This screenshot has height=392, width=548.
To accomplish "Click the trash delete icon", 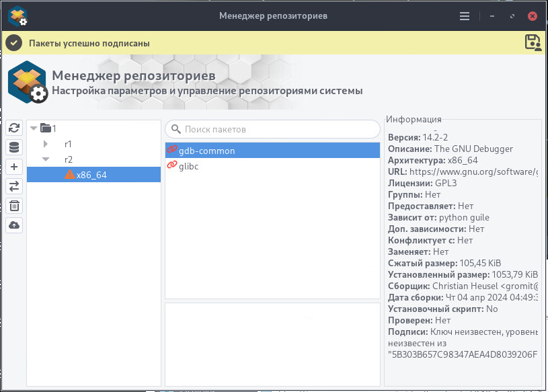I will click(x=14, y=206).
